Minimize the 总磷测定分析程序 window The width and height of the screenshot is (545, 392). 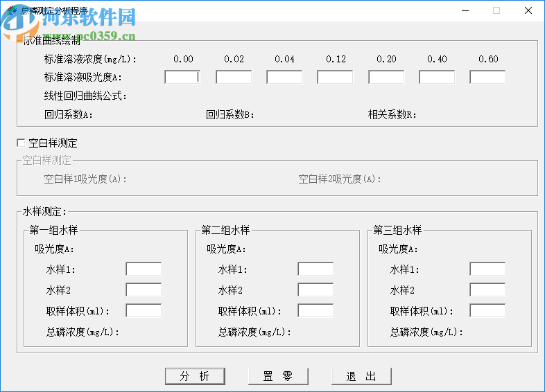[465, 11]
